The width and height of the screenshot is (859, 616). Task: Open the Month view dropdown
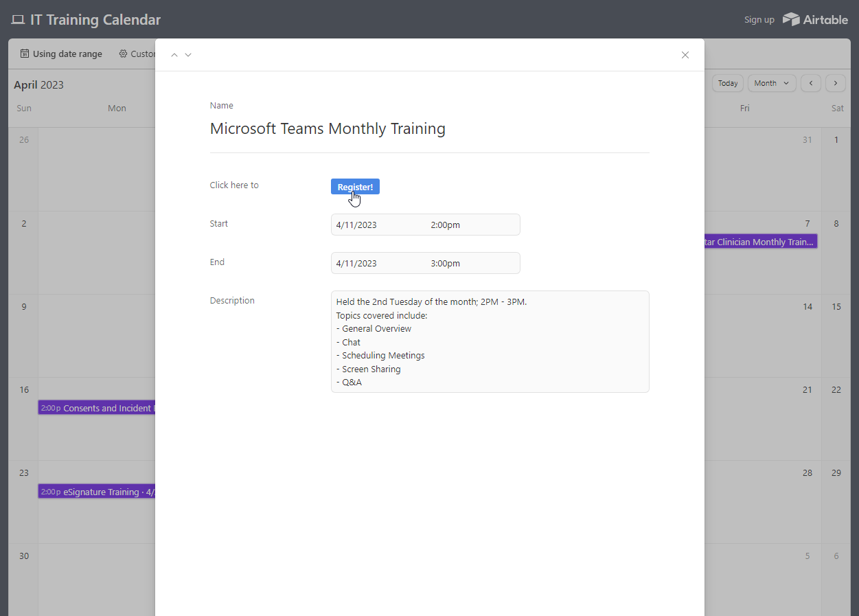pyautogui.click(x=772, y=83)
